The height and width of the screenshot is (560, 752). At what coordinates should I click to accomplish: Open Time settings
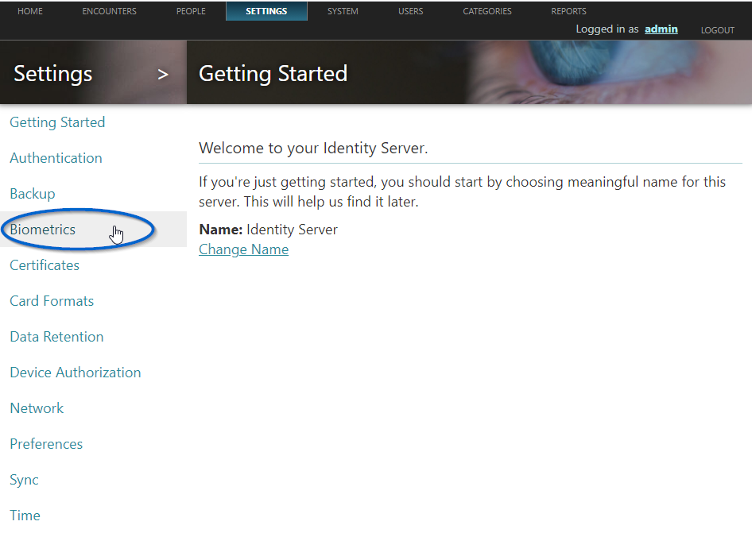click(x=25, y=516)
